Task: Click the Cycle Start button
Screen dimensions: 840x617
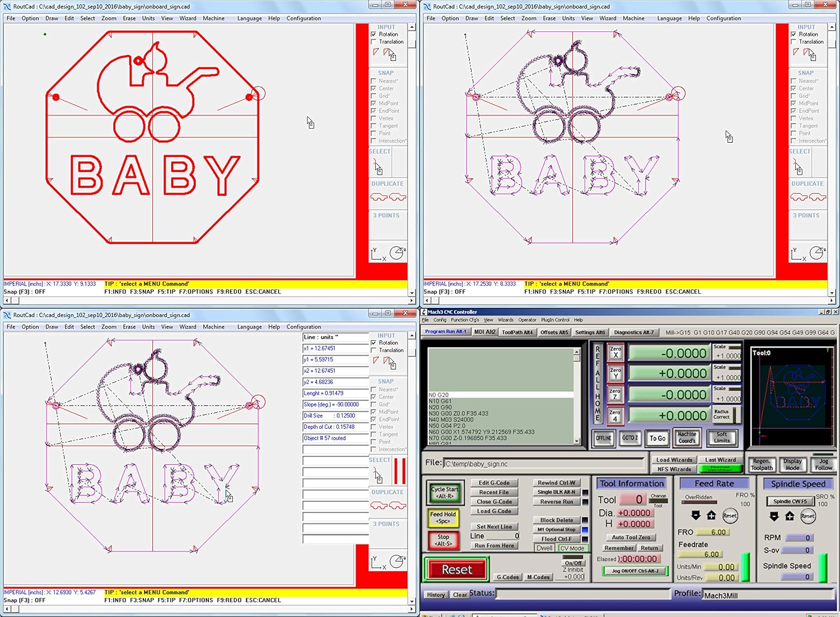Action: point(444,491)
